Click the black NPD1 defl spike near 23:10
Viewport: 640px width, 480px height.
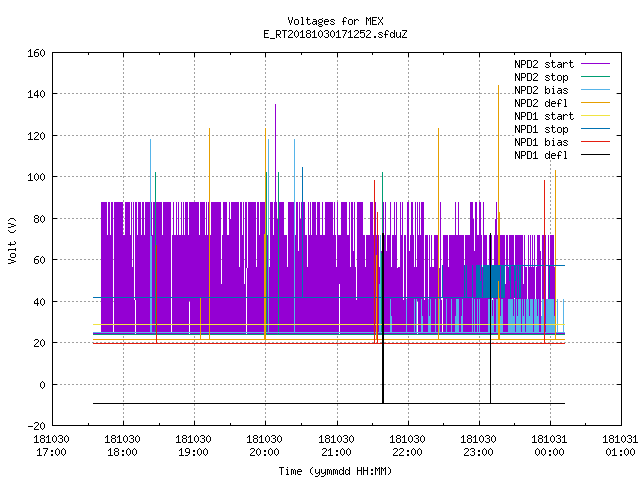click(491, 318)
